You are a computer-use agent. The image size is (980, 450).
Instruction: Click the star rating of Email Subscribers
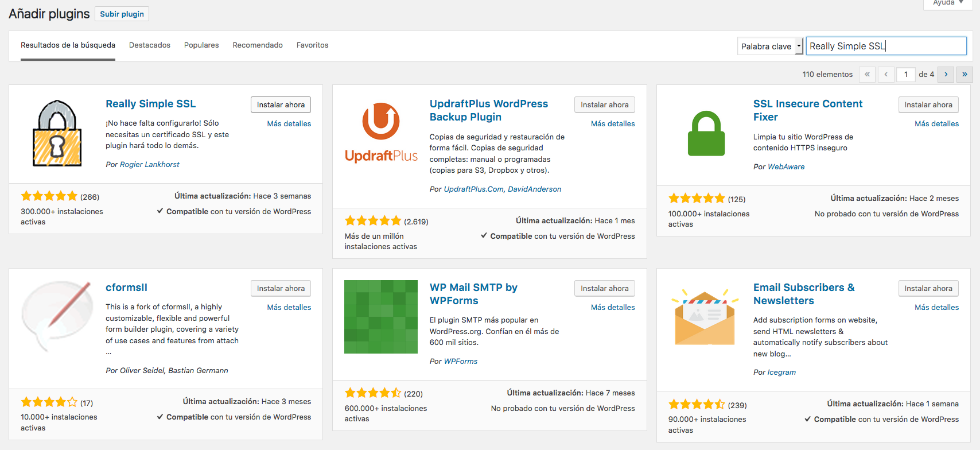(x=697, y=404)
